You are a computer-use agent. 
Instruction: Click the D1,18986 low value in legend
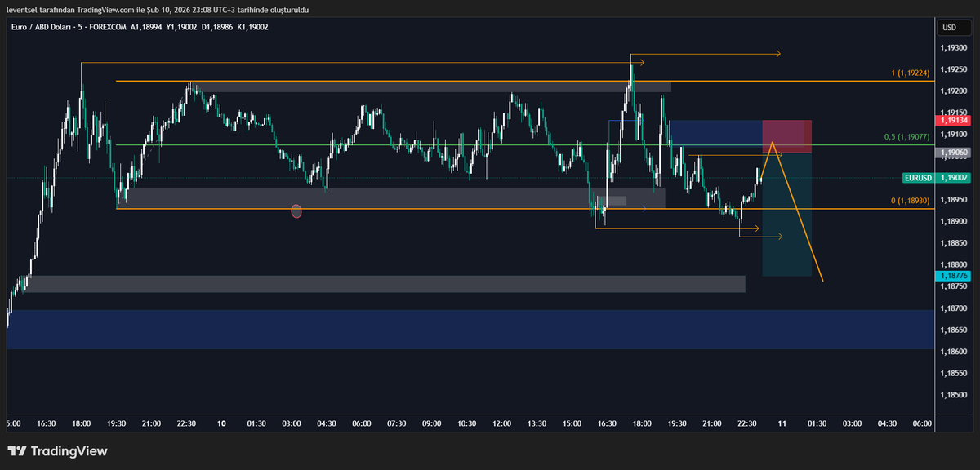216,27
